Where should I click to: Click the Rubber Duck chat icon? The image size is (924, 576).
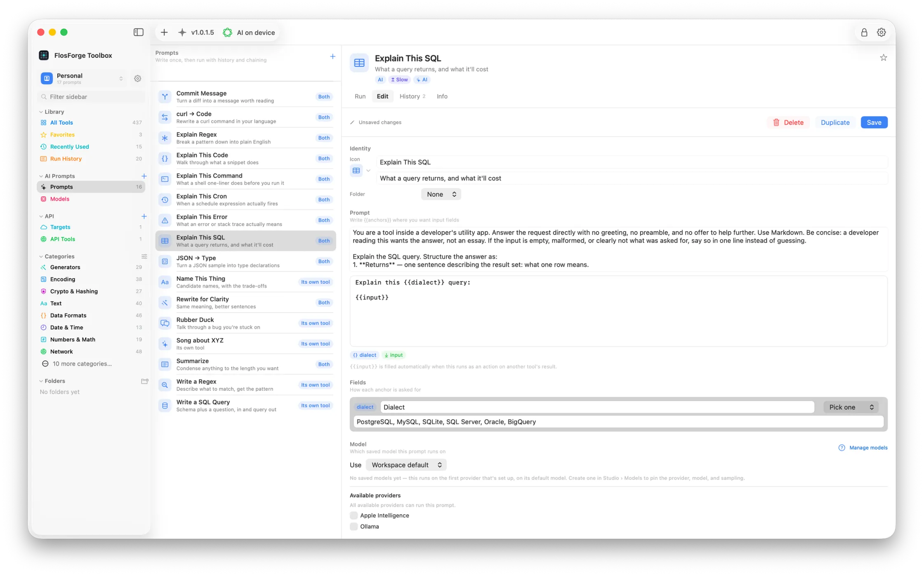tap(165, 323)
